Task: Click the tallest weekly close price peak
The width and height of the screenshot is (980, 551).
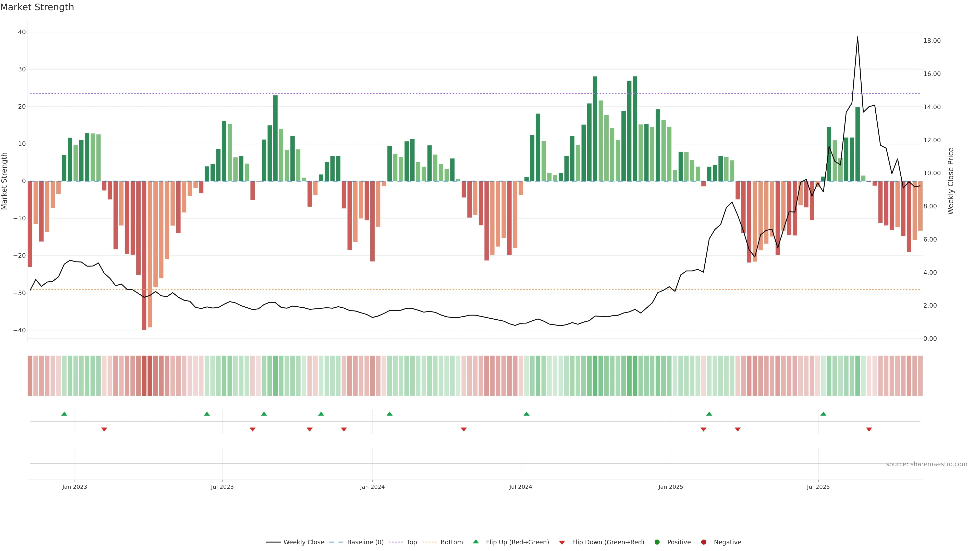Action: [857, 37]
